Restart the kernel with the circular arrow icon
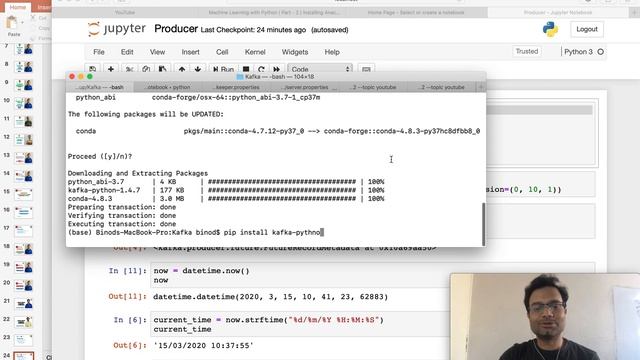Image resolution: width=640 pixels, height=360 pixels. pyautogui.click(x=261, y=69)
